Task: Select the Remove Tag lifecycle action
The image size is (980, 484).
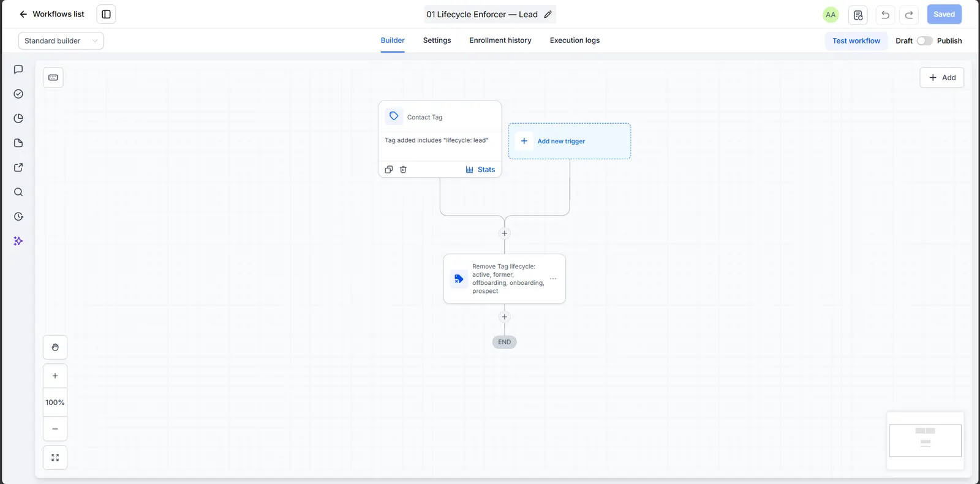Action: [x=504, y=279]
